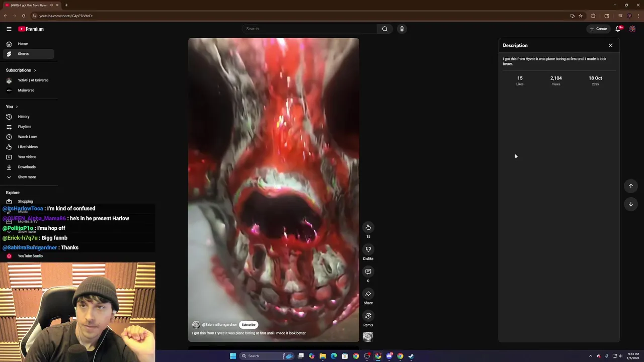The height and width of the screenshot is (362, 644).
Task: Expand the Subscriptions section
Action: pyautogui.click(x=21, y=70)
